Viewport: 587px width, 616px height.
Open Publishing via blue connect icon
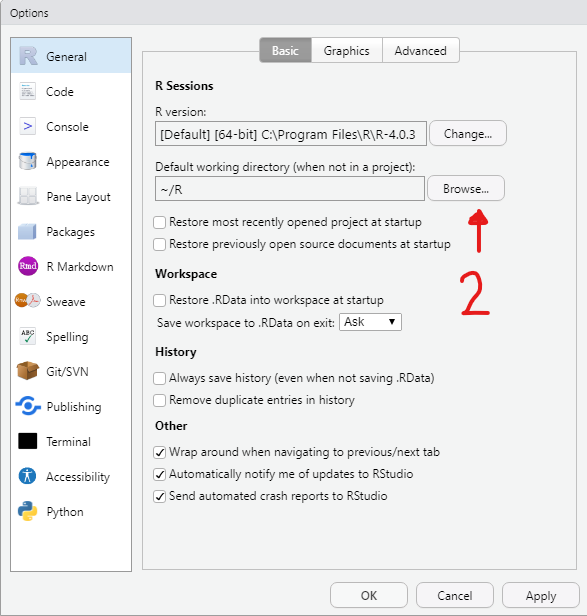click(28, 406)
